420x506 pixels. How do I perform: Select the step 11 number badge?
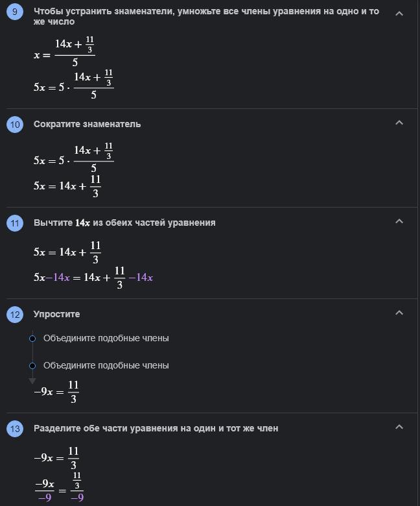pyautogui.click(x=15, y=223)
